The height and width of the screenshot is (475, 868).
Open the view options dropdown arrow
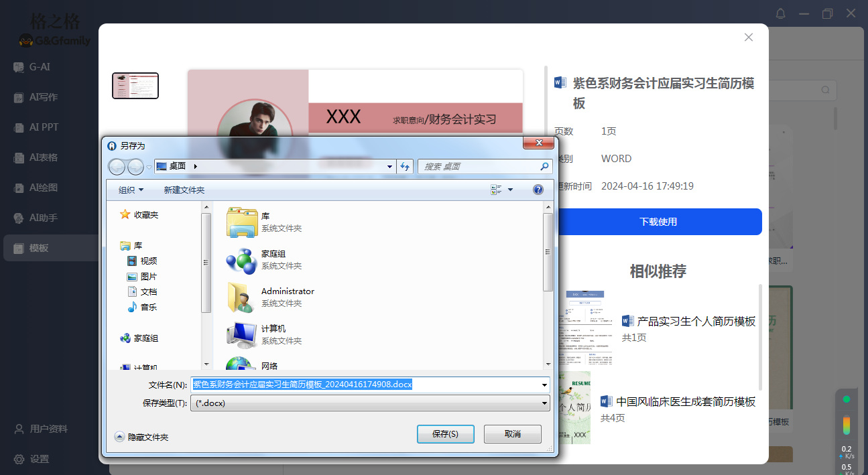[511, 190]
